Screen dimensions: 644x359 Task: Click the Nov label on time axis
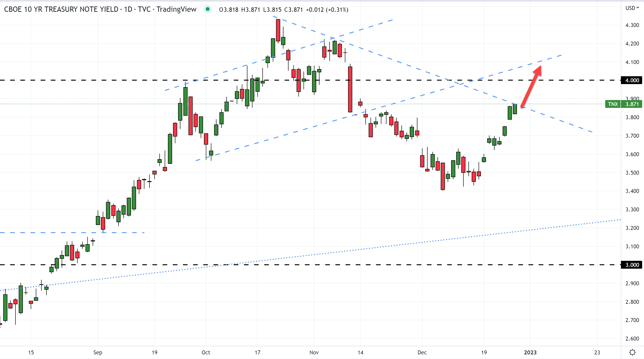[314, 353]
